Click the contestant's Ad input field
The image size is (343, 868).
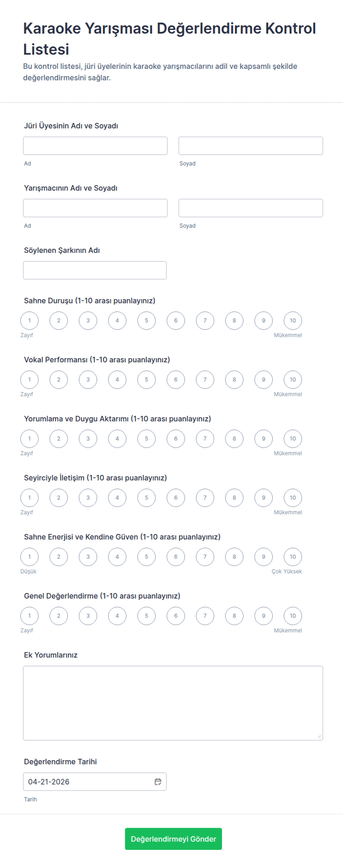pos(95,208)
